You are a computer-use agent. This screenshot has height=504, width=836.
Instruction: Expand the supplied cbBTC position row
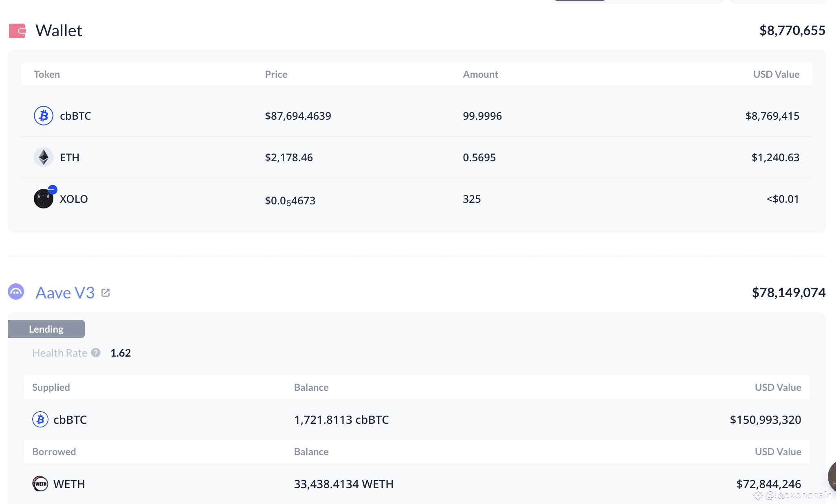pyautogui.click(x=407, y=419)
